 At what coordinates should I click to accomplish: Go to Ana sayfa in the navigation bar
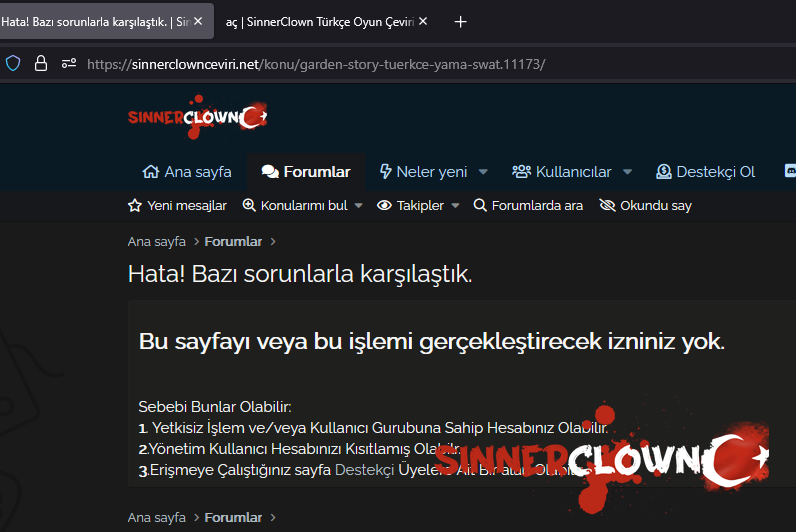[x=187, y=171]
